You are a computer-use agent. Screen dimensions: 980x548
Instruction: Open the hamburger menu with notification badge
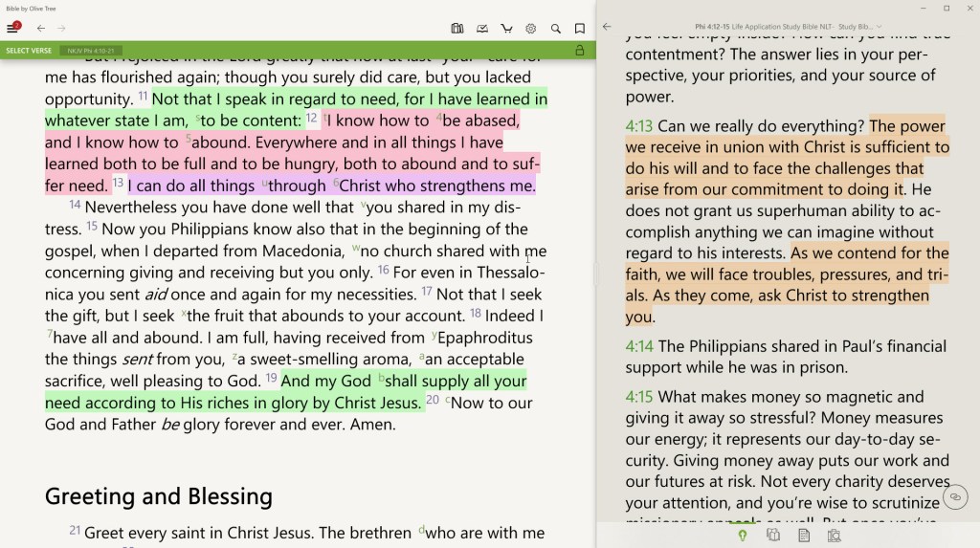(x=13, y=28)
